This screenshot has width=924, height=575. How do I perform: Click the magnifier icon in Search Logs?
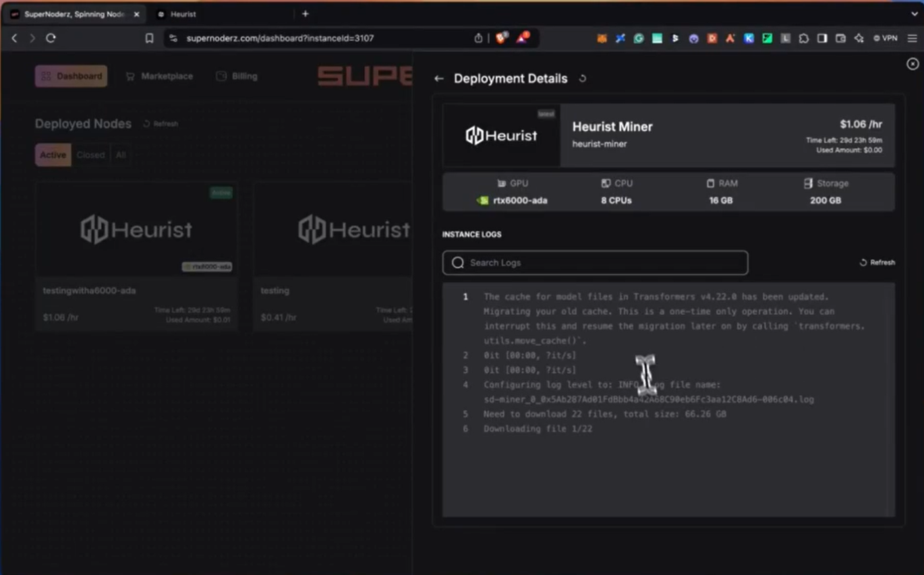point(458,263)
